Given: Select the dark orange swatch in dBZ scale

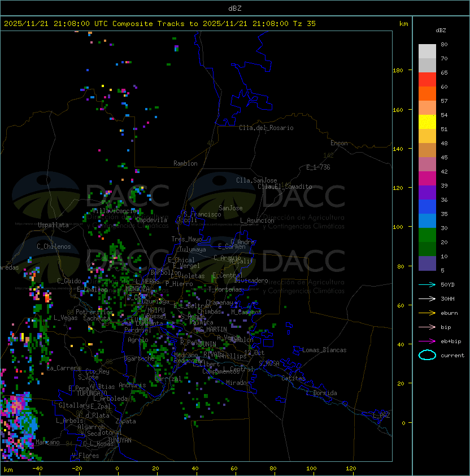Looking at the screenshot, I should 427,93.
